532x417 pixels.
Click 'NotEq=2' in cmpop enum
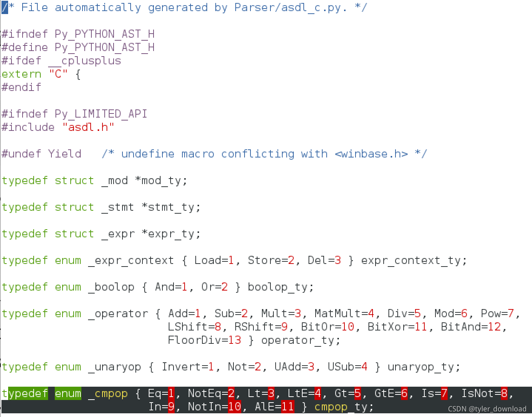pyautogui.click(x=211, y=394)
